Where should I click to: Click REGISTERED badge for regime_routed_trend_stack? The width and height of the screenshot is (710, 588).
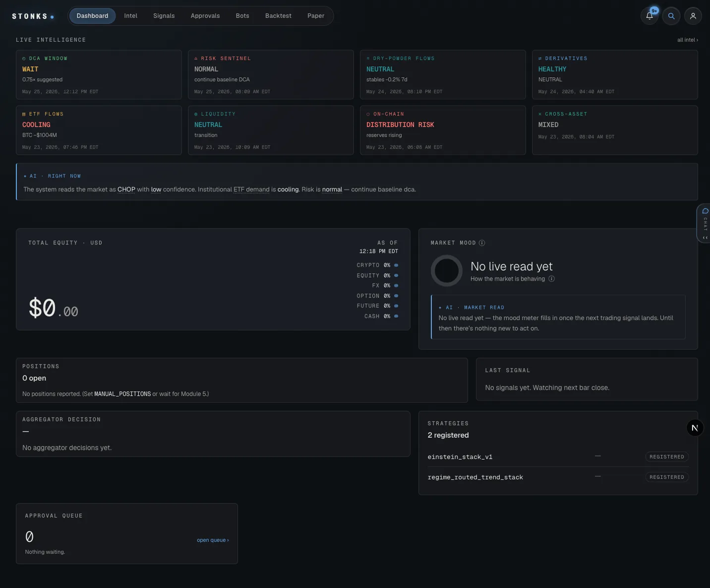[x=667, y=477]
